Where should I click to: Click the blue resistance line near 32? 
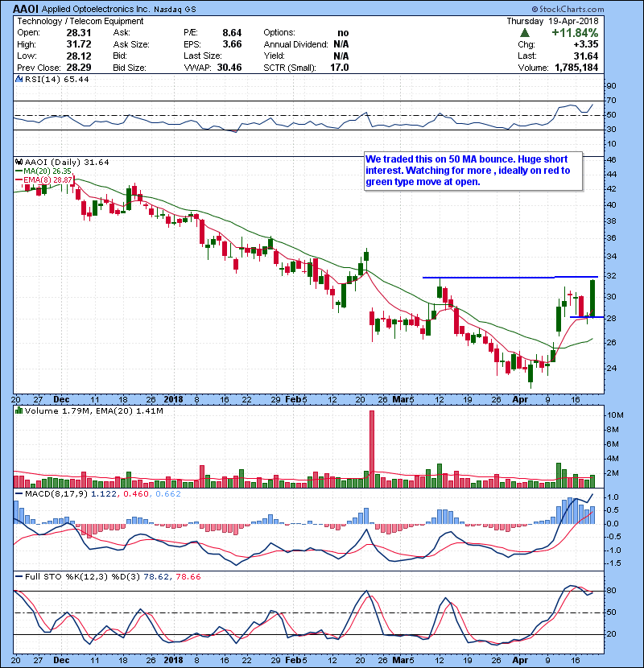[x=510, y=278]
